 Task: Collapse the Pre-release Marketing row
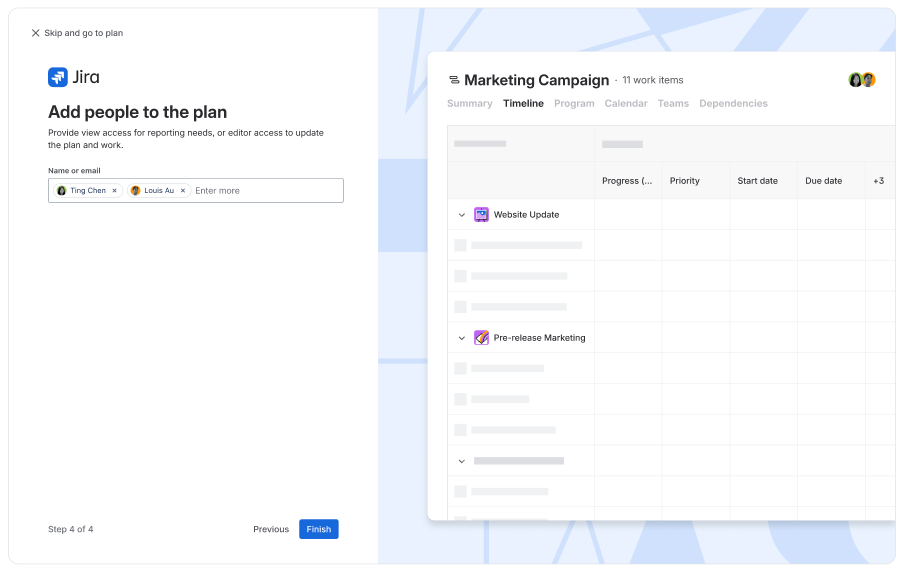tap(462, 338)
